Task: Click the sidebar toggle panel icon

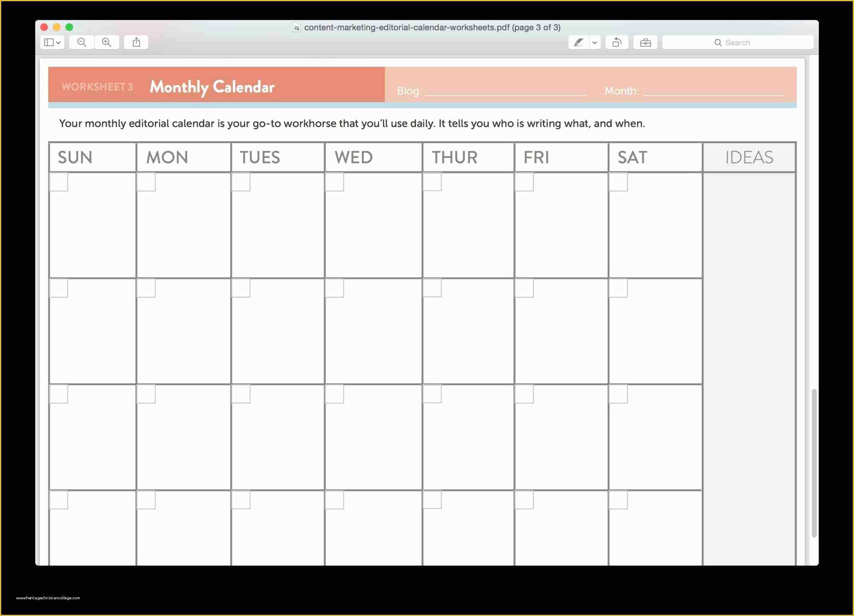Action: [x=52, y=42]
